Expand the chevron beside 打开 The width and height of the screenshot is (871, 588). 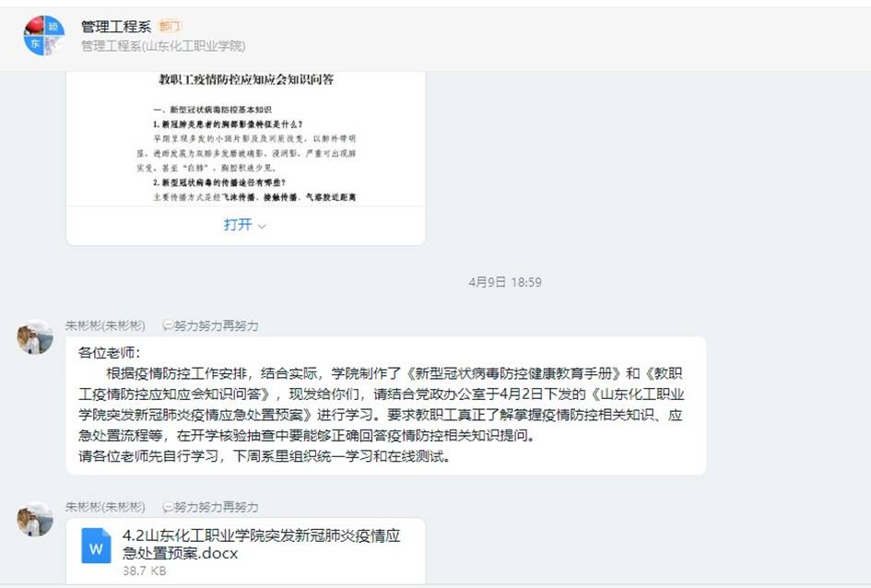pos(262,226)
